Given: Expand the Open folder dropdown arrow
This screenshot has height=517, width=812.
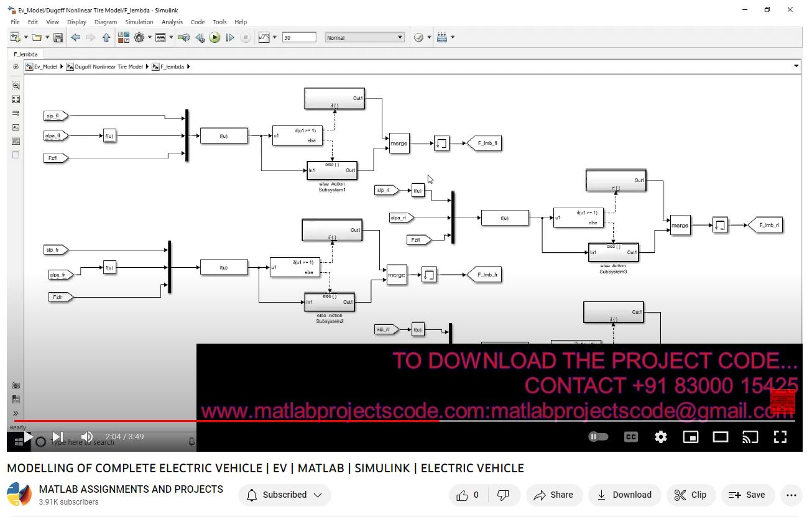Looking at the screenshot, I should [x=47, y=38].
